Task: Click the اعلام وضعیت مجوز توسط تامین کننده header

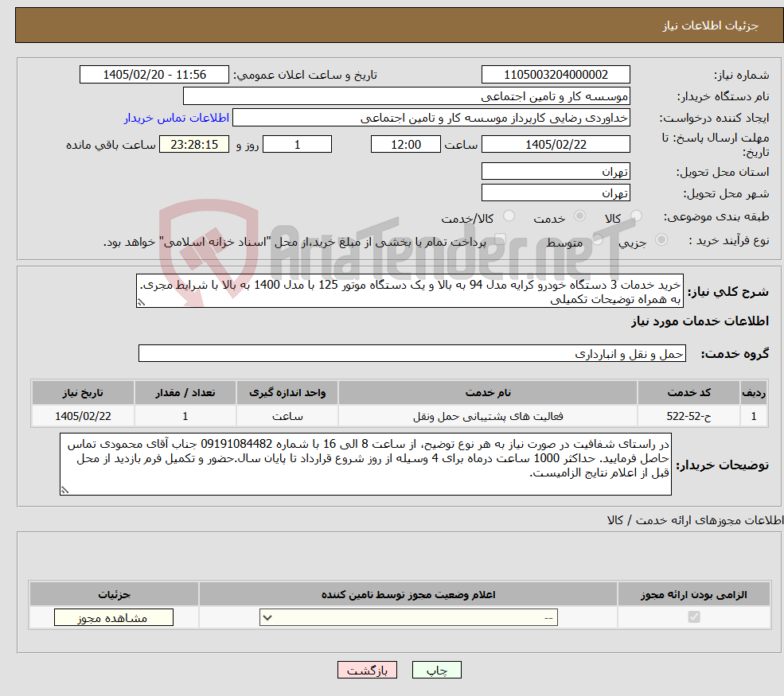Action: pos(408,594)
